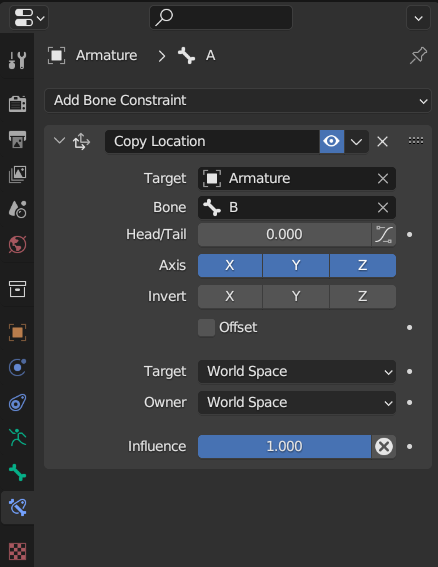The width and height of the screenshot is (438, 567).
Task: Open the Owner space dropdown
Action: point(297,402)
